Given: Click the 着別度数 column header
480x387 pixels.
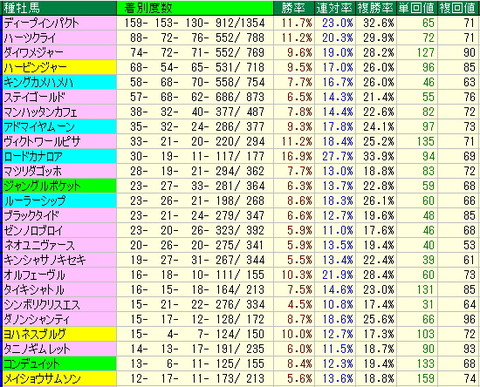Looking at the screenshot, I should [x=195, y=8].
